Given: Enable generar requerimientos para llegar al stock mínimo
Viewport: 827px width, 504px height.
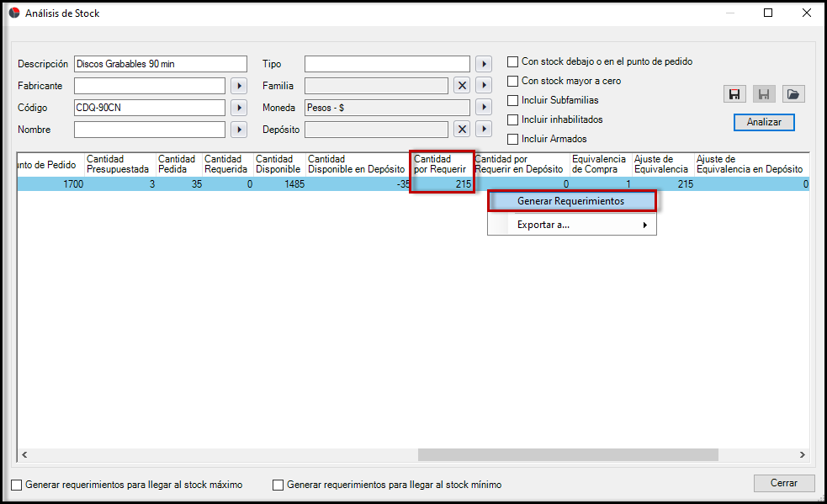Looking at the screenshot, I should tap(278, 485).
